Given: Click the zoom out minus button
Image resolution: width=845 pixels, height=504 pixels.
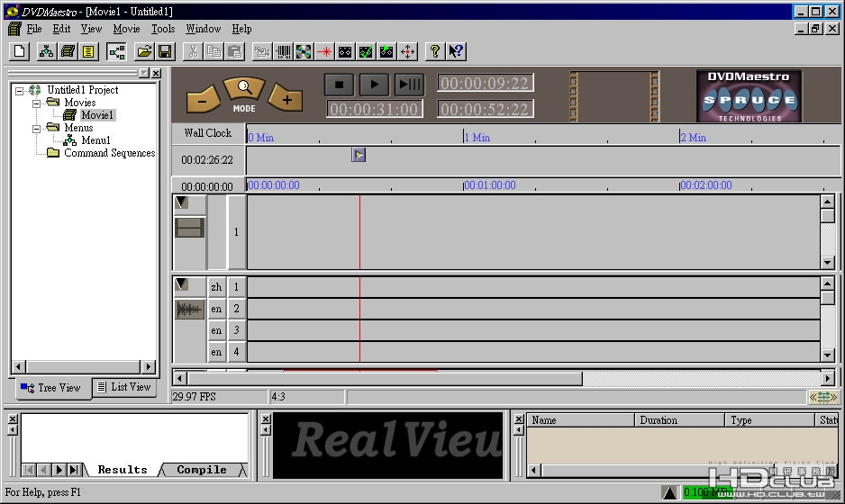Looking at the screenshot, I should pyautogui.click(x=203, y=100).
